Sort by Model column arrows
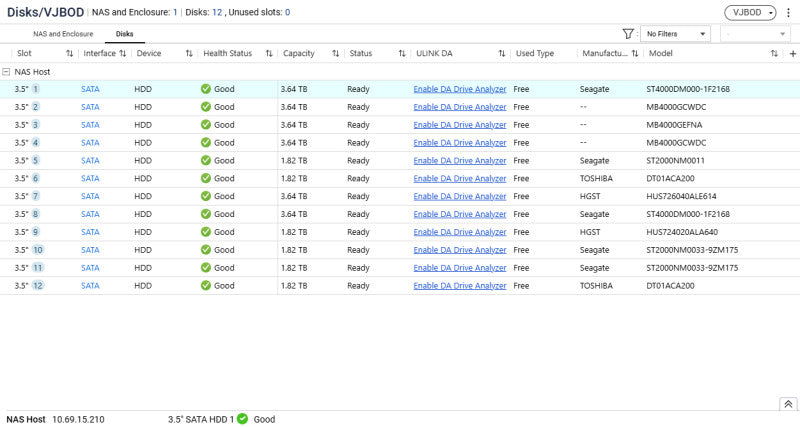 click(x=774, y=54)
